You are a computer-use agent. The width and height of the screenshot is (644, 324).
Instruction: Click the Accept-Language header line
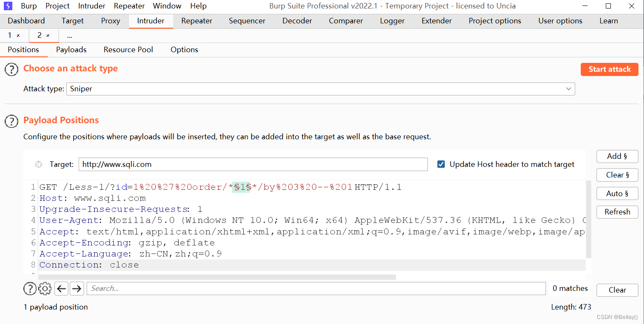coord(131,254)
